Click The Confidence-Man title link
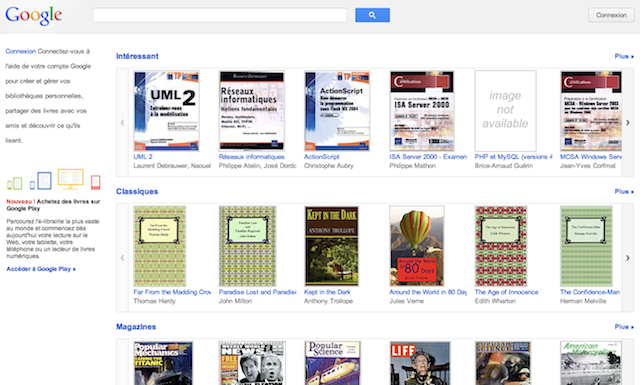This screenshot has height=385, width=640. (590, 292)
